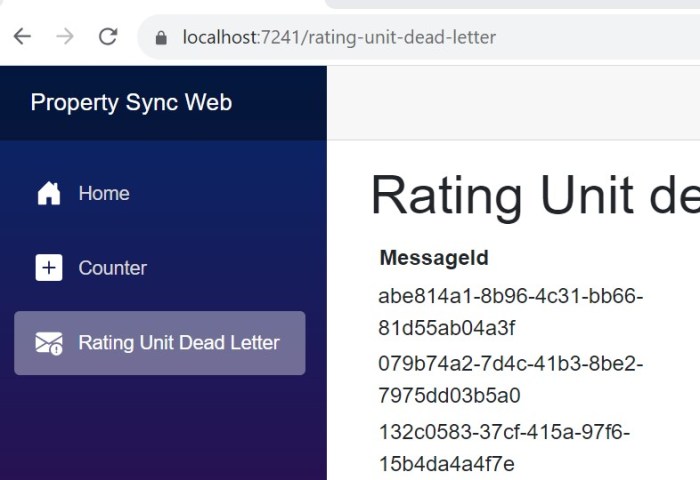Click the second line of ID ending 81d55ab04a3f
The height and width of the screenshot is (480, 700).
(446, 328)
